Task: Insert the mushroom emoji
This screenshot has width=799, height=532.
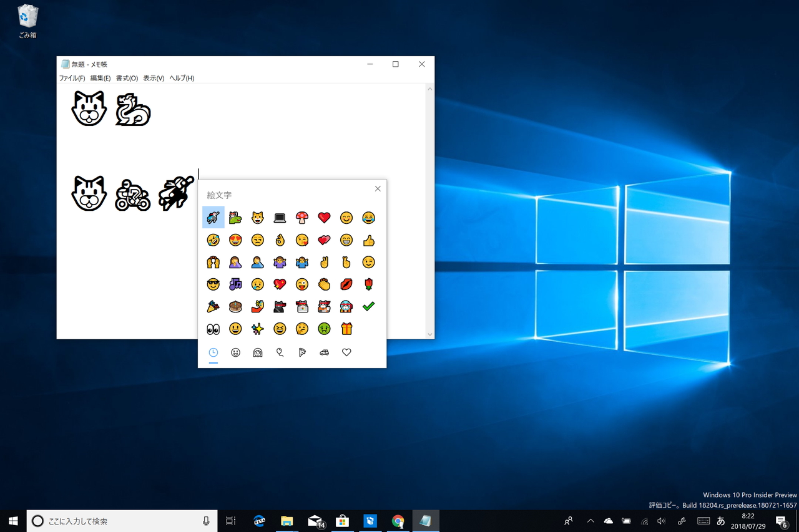Action: (x=301, y=218)
